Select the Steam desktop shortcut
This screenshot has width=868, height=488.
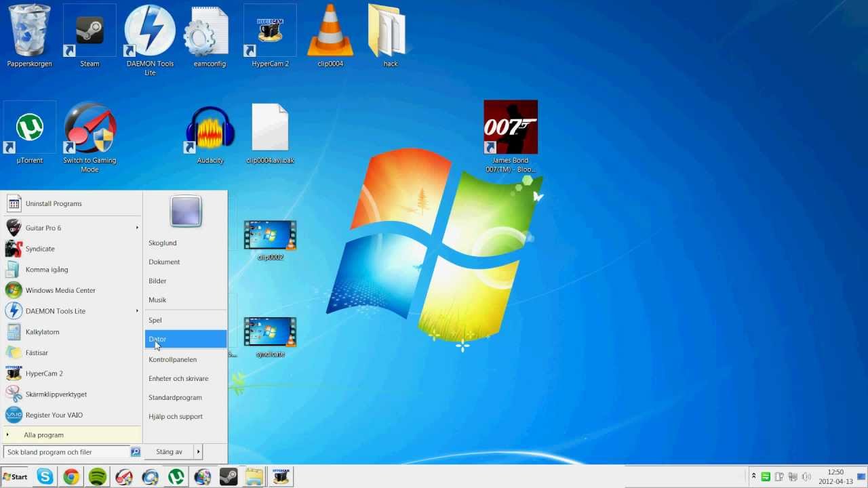(x=90, y=36)
